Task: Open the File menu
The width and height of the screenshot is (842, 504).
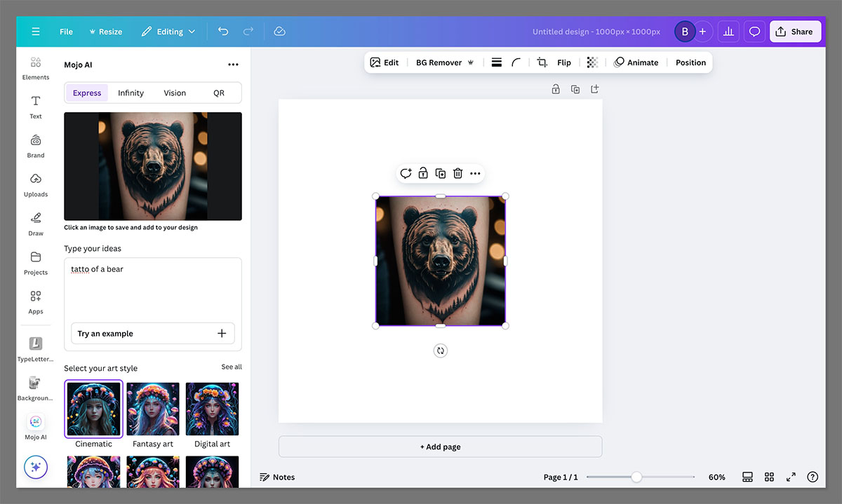Action: click(x=65, y=31)
